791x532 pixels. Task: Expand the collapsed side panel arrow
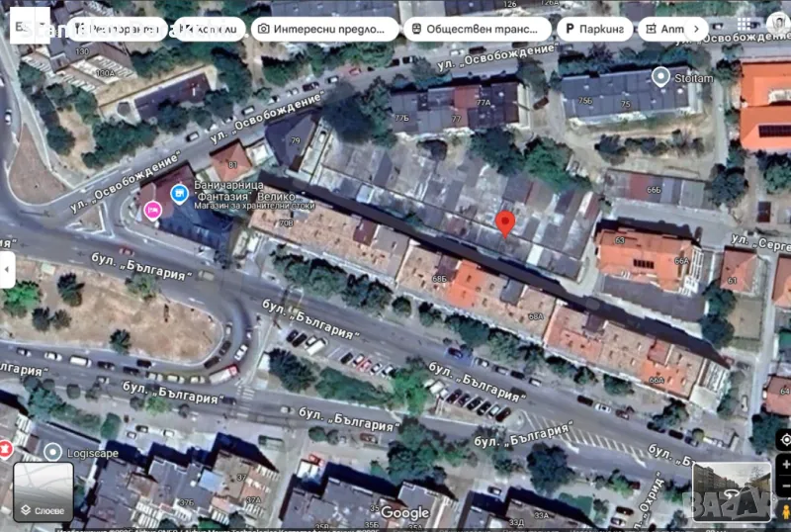click(7, 269)
